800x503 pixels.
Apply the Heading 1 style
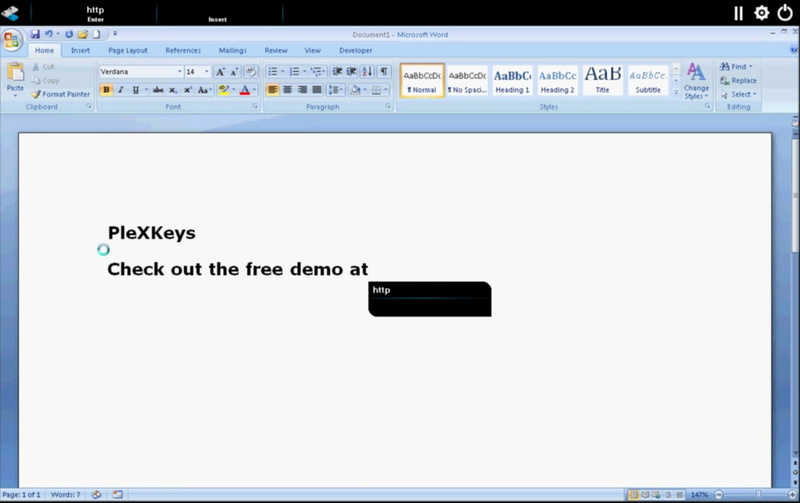[x=512, y=80]
